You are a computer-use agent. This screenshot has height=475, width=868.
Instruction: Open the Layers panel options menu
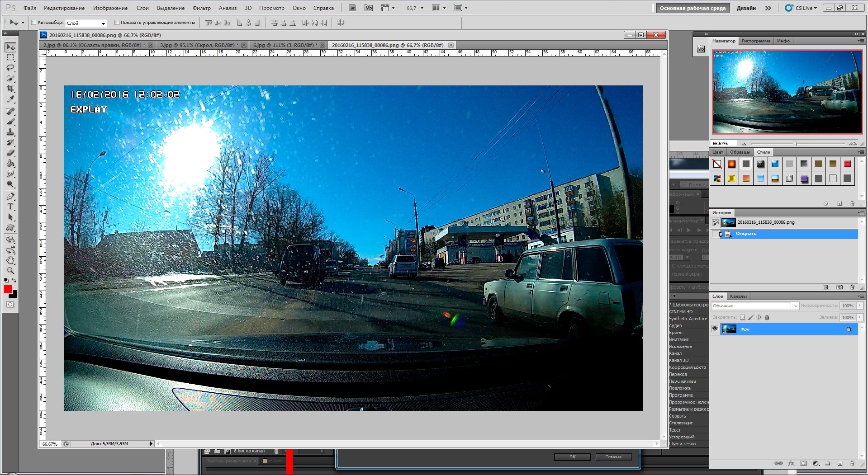(x=860, y=296)
